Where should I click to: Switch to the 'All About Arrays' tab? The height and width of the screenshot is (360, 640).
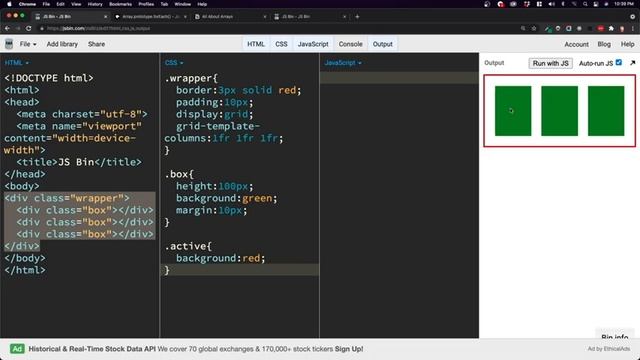click(x=229, y=16)
